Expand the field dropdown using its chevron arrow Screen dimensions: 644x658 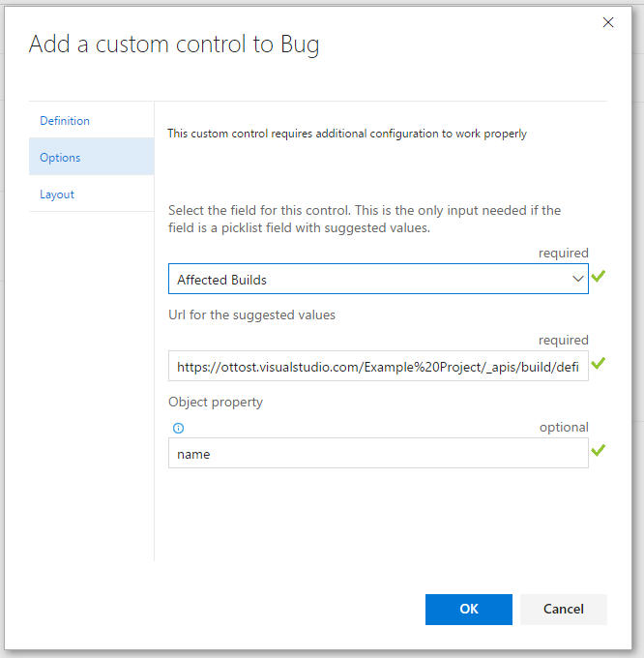pyautogui.click(x=577, y=279)
